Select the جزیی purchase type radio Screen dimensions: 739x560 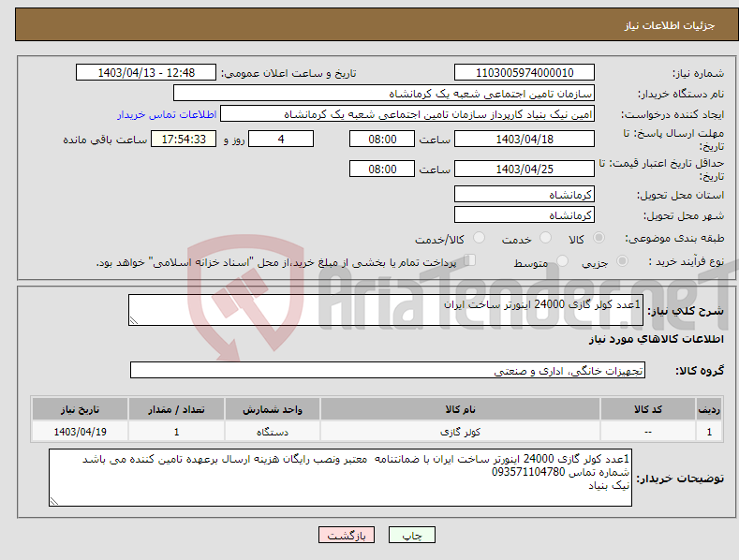[x=622, y=260]
